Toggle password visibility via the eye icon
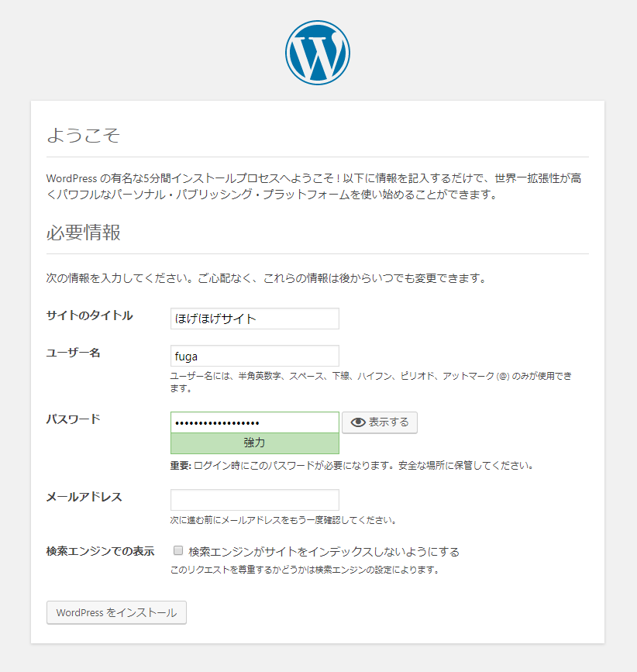 tap(357, 422)
